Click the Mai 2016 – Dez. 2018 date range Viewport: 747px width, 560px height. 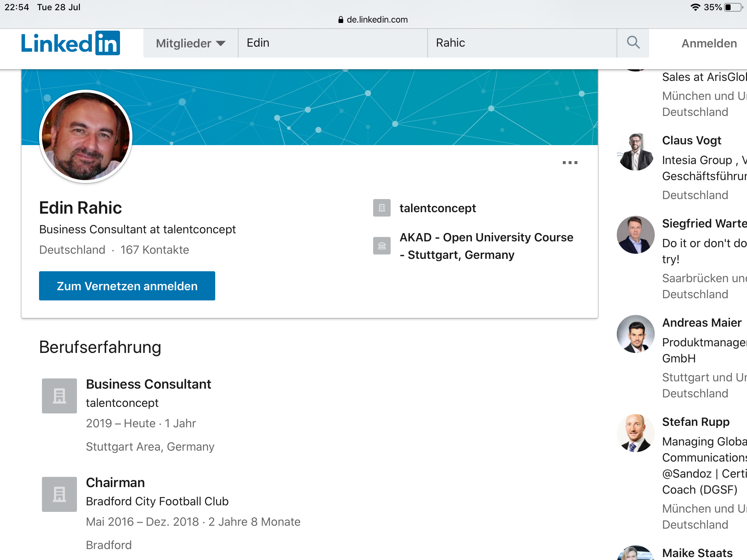click(x=143, y=522)
